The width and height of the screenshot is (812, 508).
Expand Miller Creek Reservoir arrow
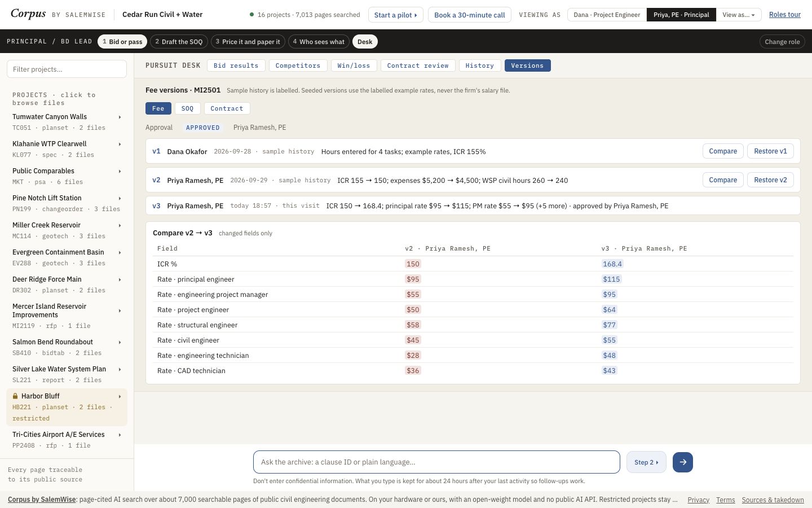(x=120, y=225)
